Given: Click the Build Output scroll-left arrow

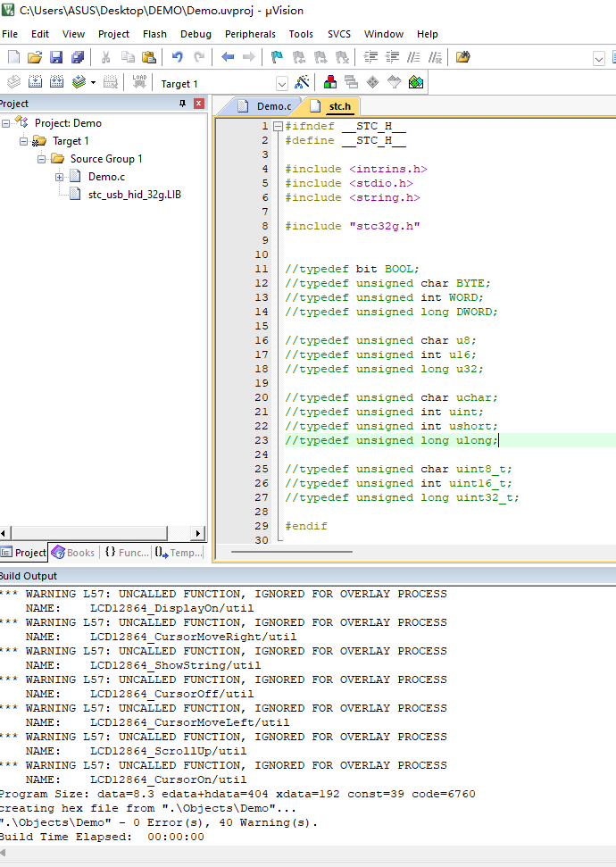Looking at the screenshot, I should point(4,853).
